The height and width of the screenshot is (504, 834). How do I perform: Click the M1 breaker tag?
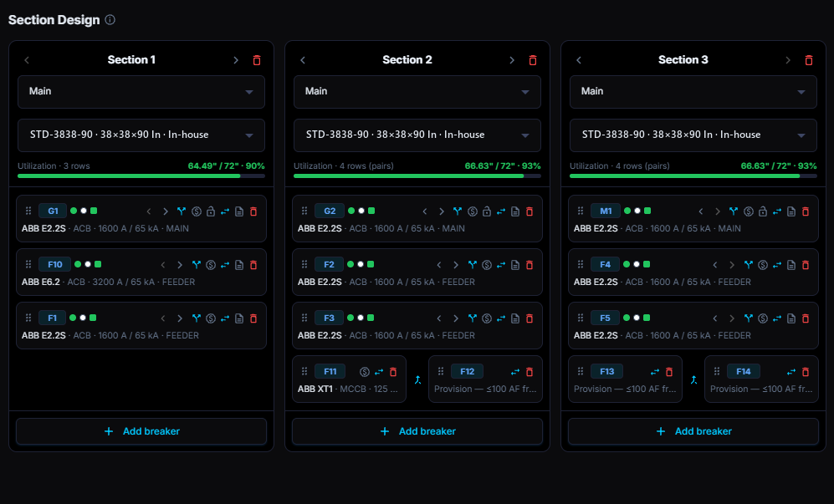click(x=606, y=211)
